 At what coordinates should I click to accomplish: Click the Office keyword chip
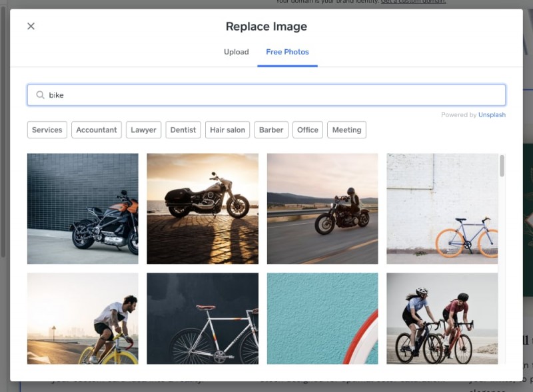tap(307, 130)
